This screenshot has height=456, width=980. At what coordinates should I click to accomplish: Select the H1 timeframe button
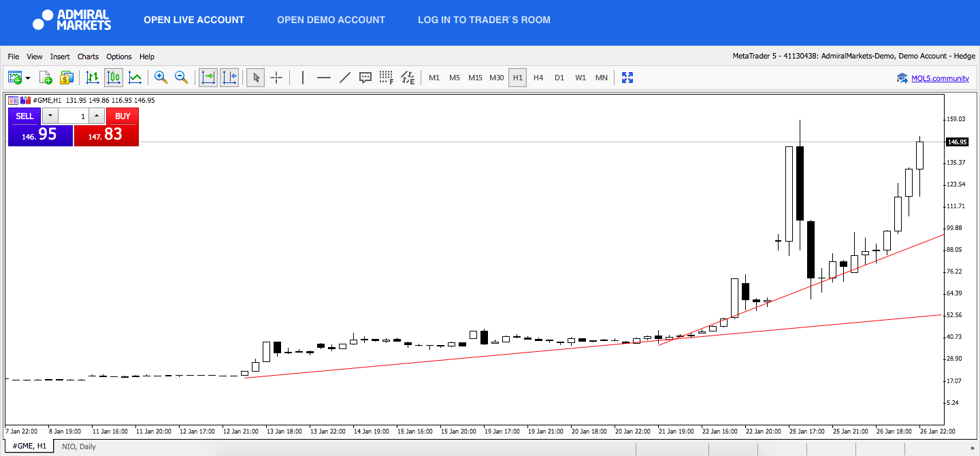pos(518,78)
